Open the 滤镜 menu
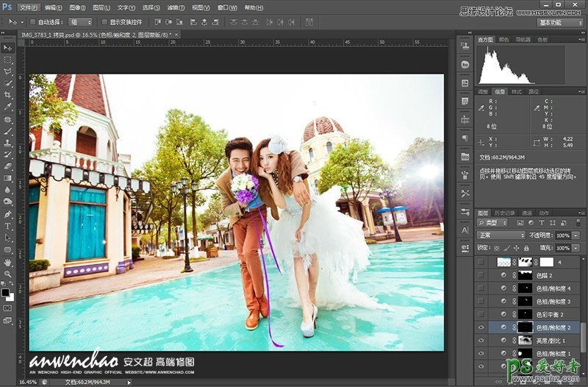 tap(175, 7)
